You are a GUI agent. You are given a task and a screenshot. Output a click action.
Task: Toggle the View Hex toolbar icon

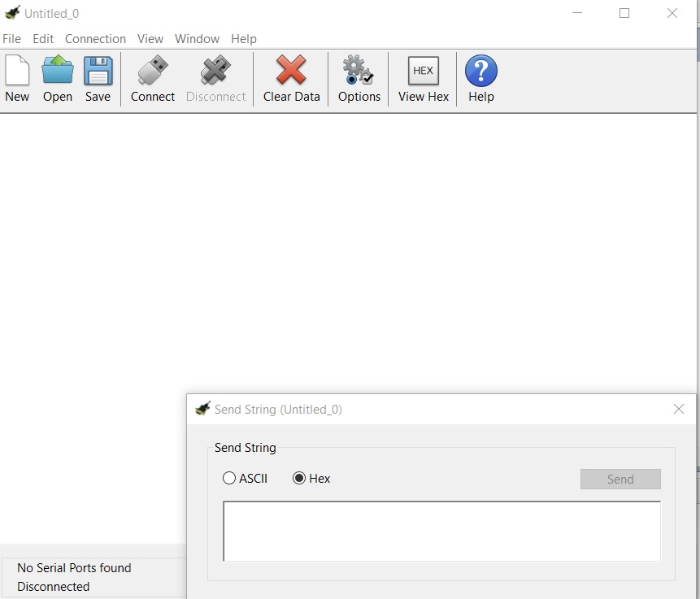423,72
